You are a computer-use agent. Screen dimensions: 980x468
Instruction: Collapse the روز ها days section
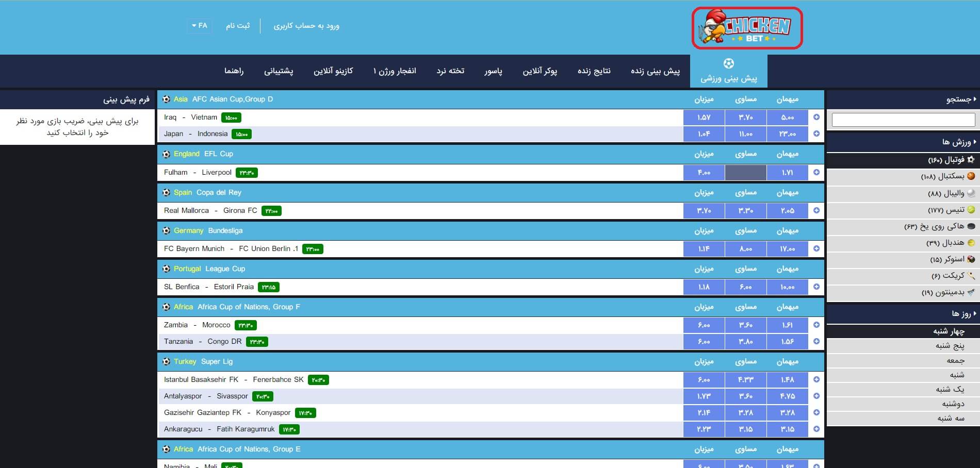point(903,313)
